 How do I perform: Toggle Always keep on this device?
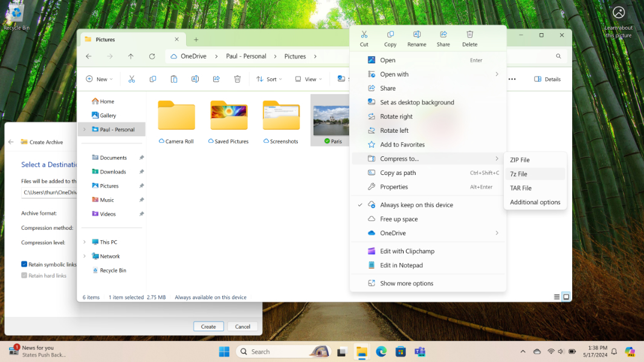click(416, 205)
